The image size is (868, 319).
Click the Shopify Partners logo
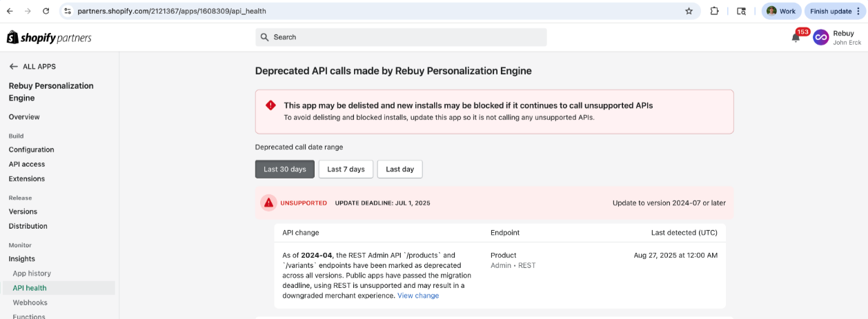tap(49, 37)
